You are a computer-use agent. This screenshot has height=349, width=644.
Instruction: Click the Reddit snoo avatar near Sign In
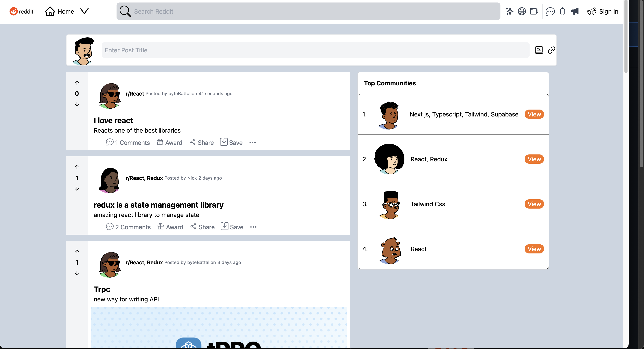pos(592,12)
